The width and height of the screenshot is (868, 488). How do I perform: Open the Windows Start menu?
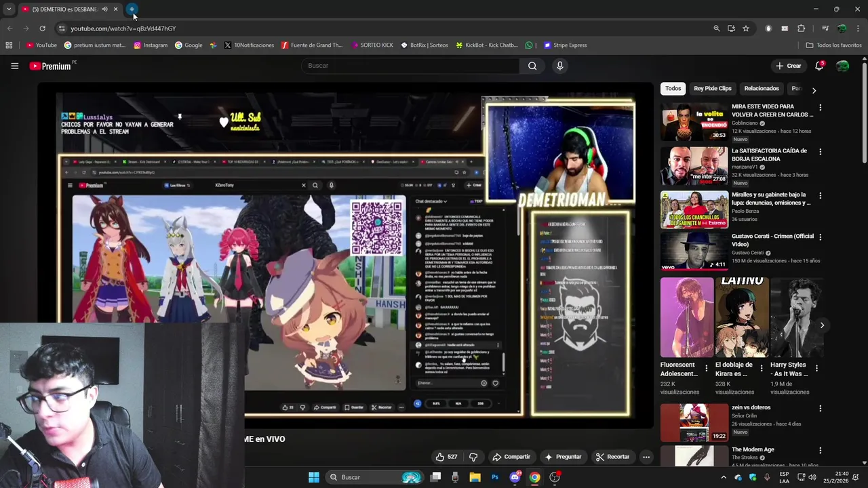tap(314, 477)
